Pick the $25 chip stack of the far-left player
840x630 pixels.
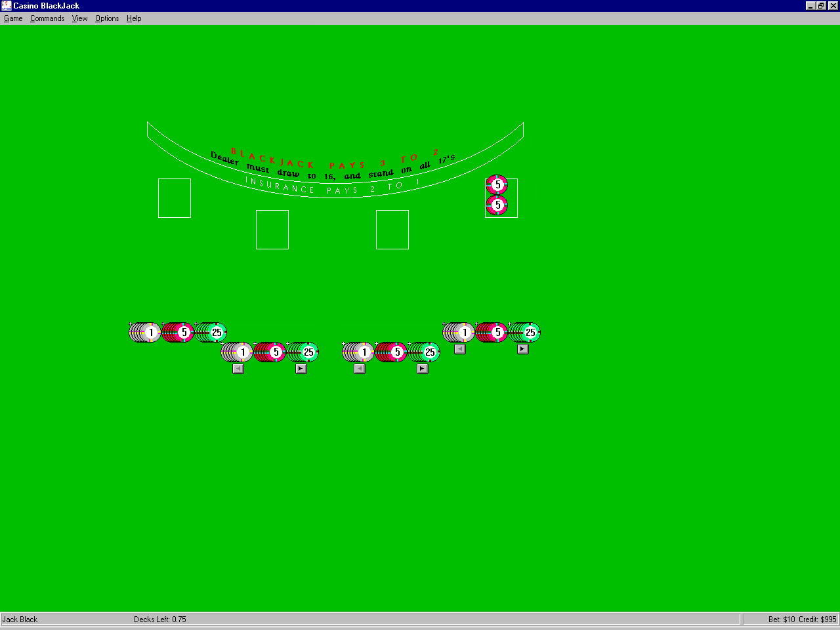(x=211, y=333)
